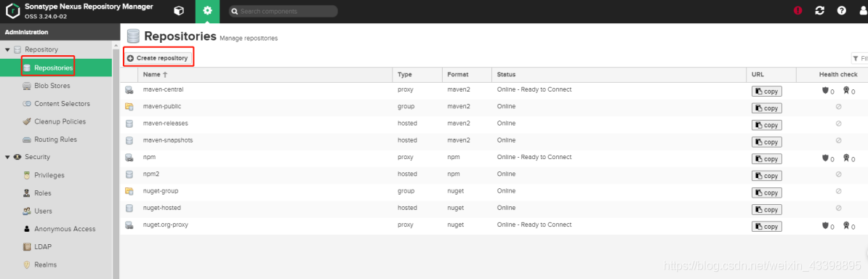Click the maven-releases hosted repository icon
Image resolution: width=868 pixels, height=279 pixels.
click(x=129, y=124)
